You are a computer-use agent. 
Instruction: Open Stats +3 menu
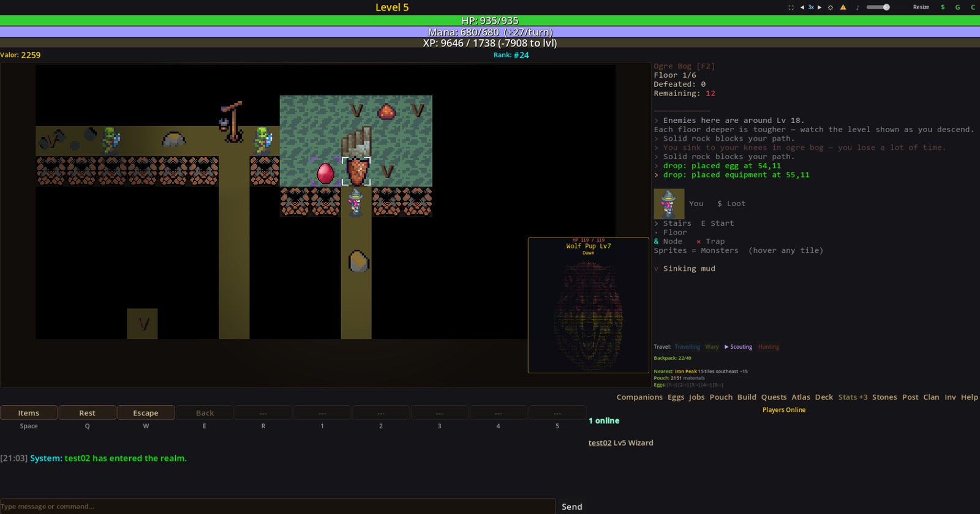pos(853,397)
